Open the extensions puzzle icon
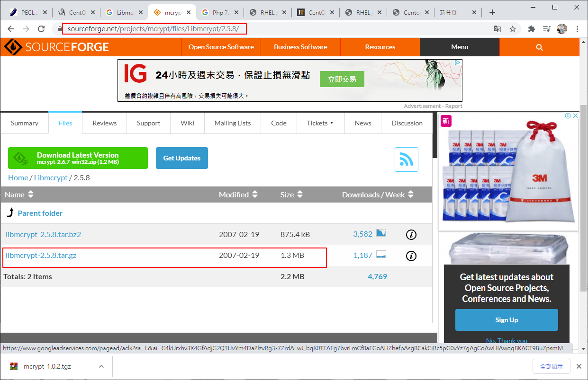Image resolution: width=588 pixels, height=380 pixels. pos(532,29)
